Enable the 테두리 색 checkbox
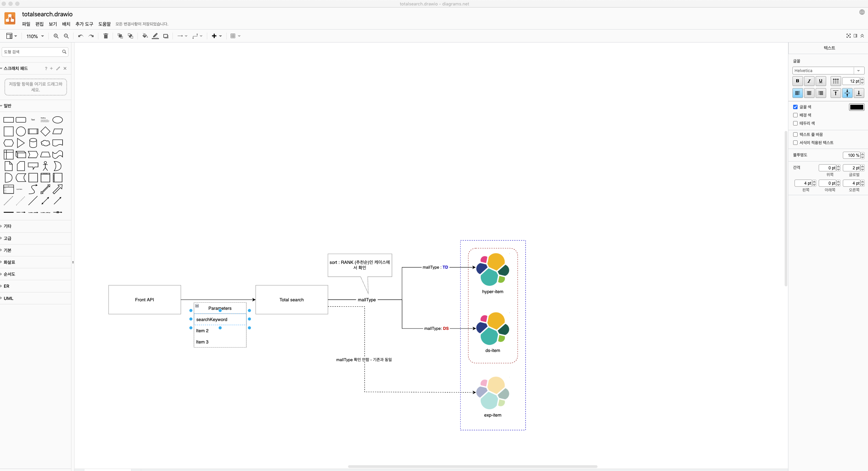 tap(796, 123)
